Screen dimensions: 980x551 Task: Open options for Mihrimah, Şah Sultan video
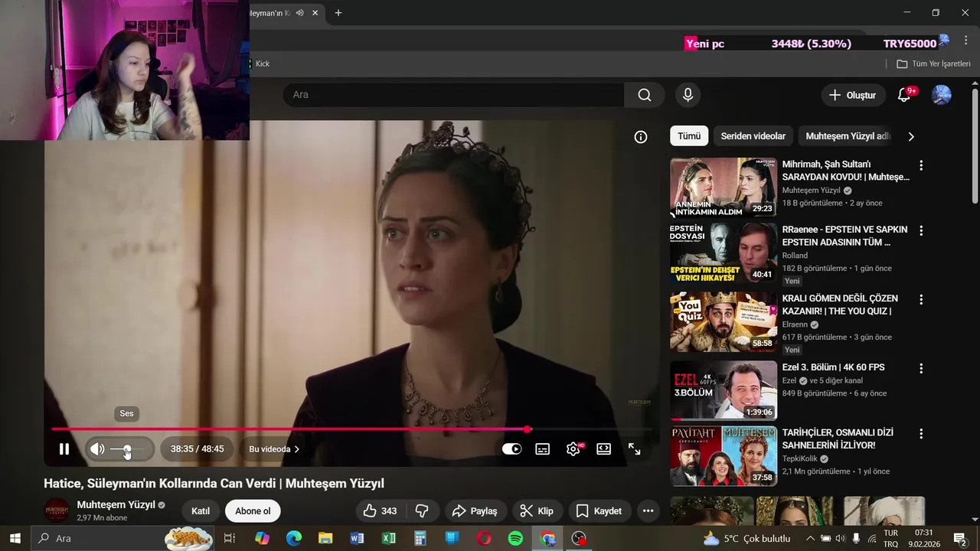point(921,165)
